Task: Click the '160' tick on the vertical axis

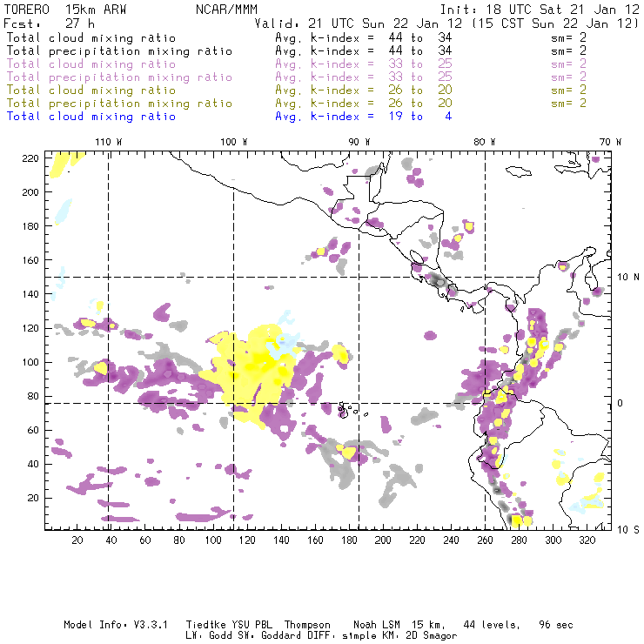Action: pos(30,260)
